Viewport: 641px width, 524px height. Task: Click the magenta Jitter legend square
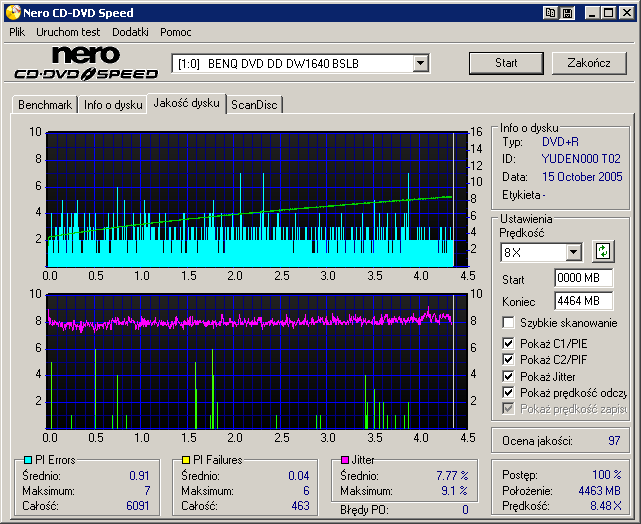tap(345, 460)
